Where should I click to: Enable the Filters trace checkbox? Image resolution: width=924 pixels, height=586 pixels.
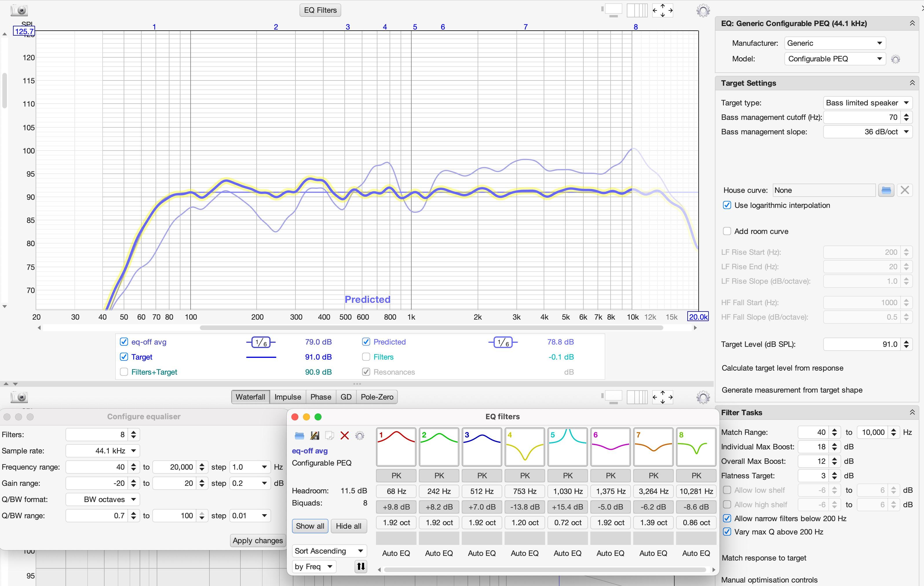click(366, 357)
